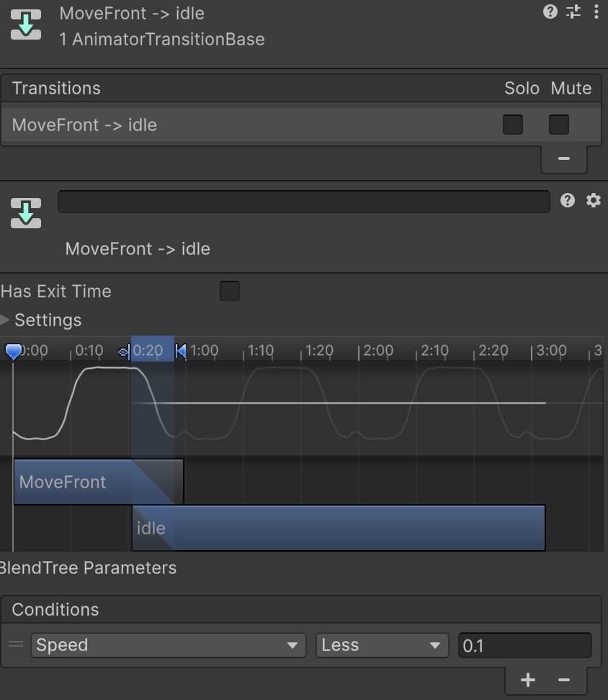This screenshot has width=608, height=700.
Task: Click the 1 AnimatorTransitionBase subtitle text
Action: tap(162, 40)
